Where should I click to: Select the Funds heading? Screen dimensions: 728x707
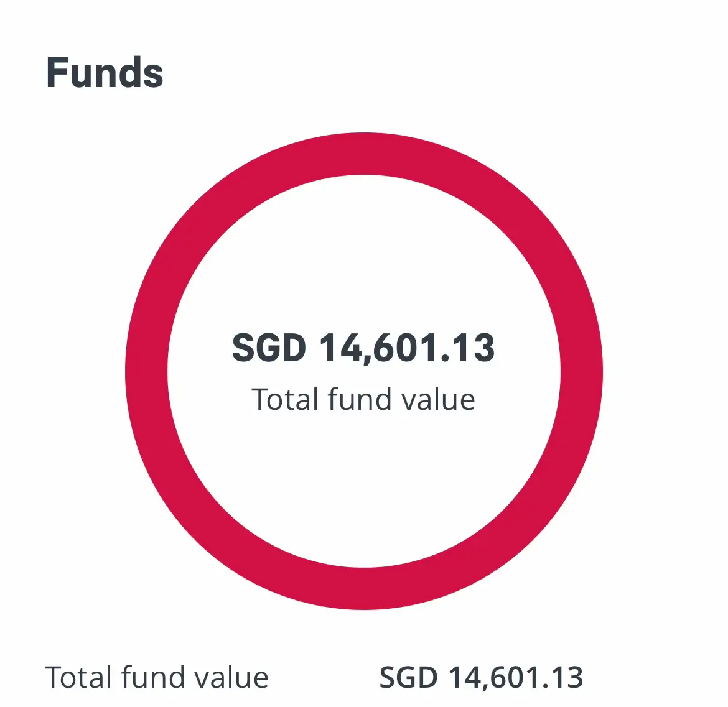click(x=105, y=73)
